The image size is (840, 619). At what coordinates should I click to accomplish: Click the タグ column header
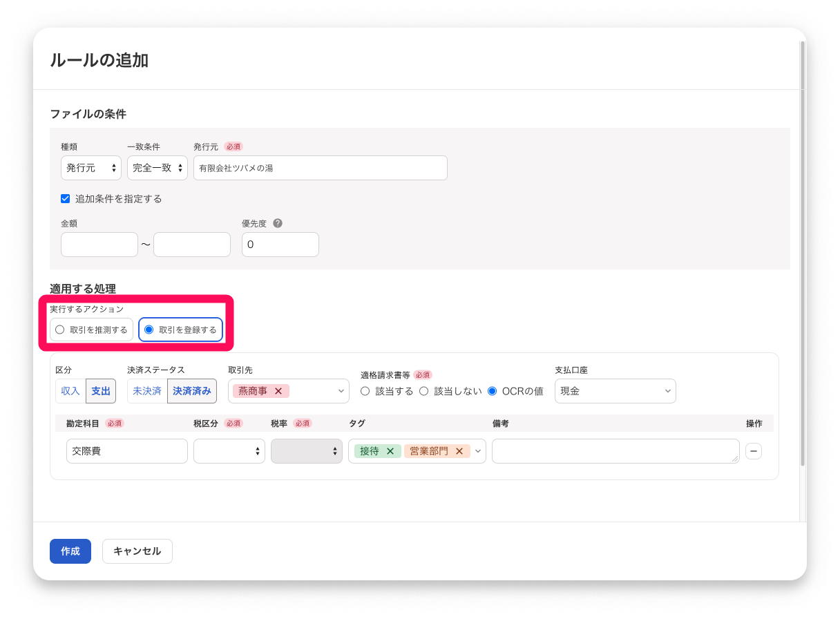(x=357, y=423)
